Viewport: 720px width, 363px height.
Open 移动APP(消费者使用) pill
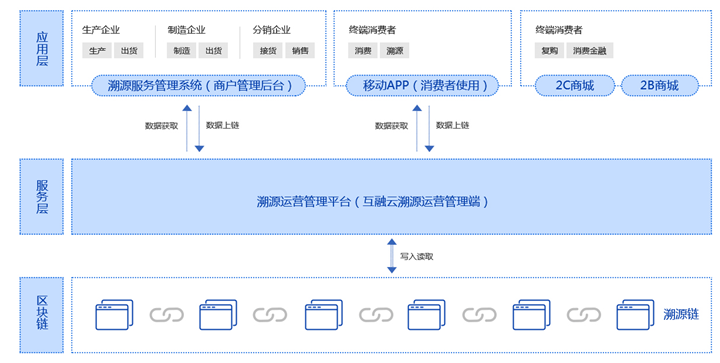(422, 85)
